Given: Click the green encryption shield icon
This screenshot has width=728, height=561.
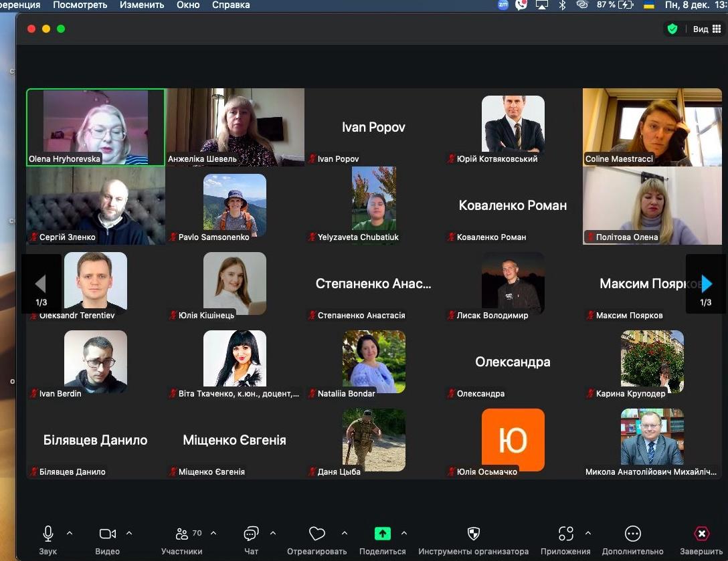Looking at the screenshot, I should point(672,29).
